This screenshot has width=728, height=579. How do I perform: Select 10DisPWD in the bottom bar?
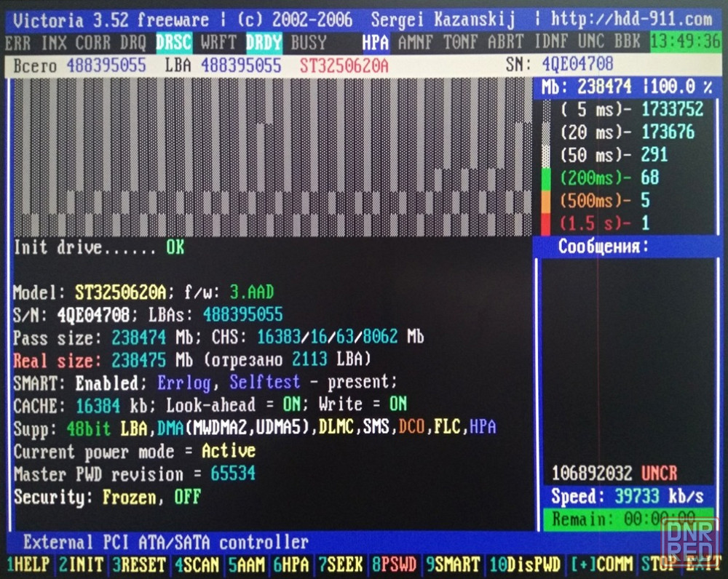click(x=525, y=564)
